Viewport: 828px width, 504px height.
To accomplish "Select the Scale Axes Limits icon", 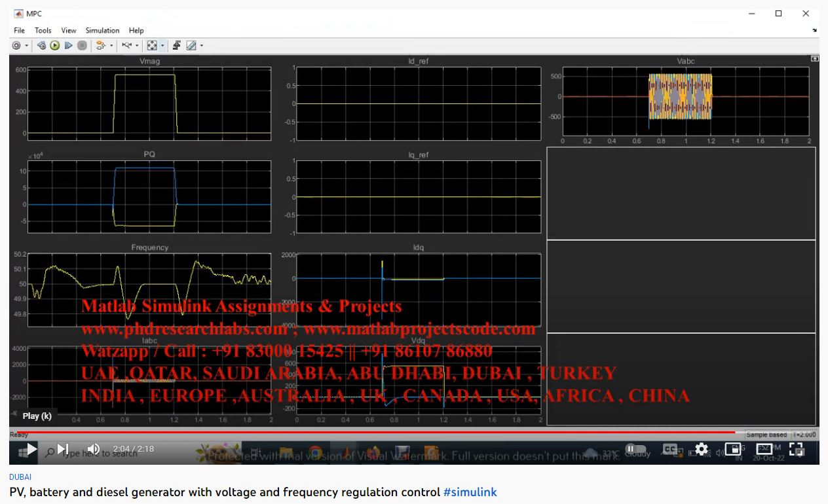I will 152,46.
